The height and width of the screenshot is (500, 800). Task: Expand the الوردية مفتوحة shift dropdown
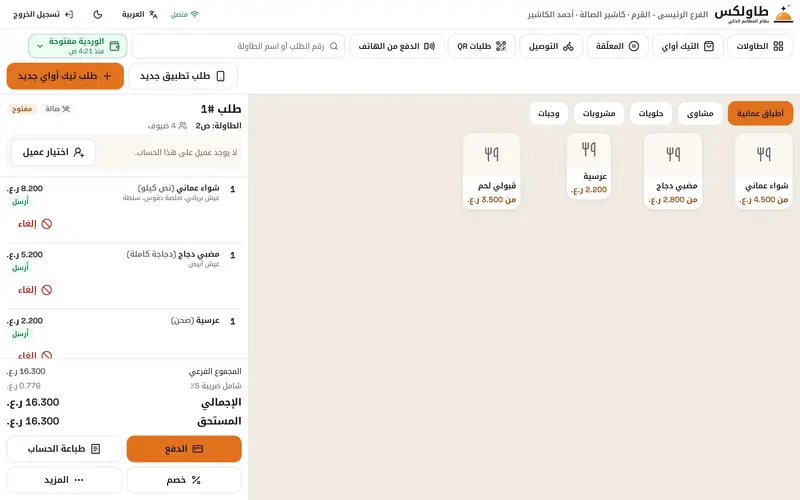click(x=78, y=46)
